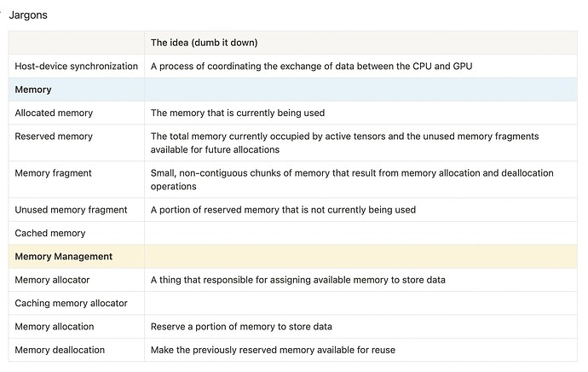The height and width of the screenshot is (372, 588).
Task: Select the Memory allocation term cell
Action: pyautogui.click(x=55, y=326)
